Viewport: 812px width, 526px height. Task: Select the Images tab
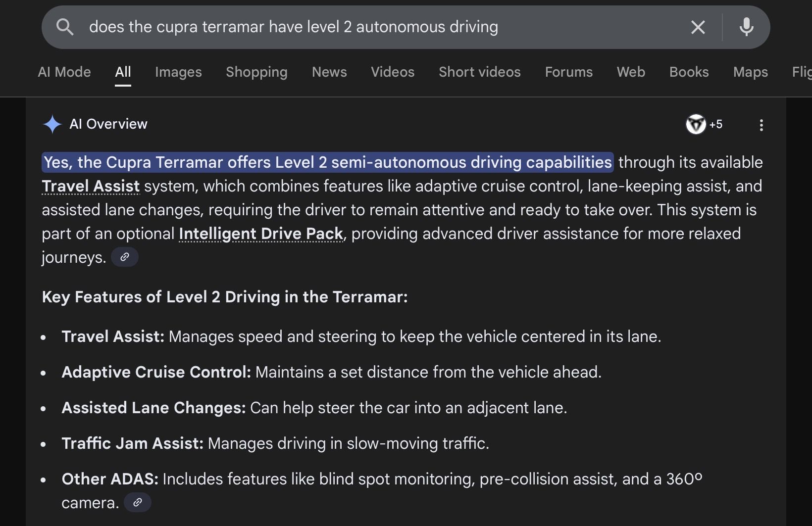[x=178, y=72]
